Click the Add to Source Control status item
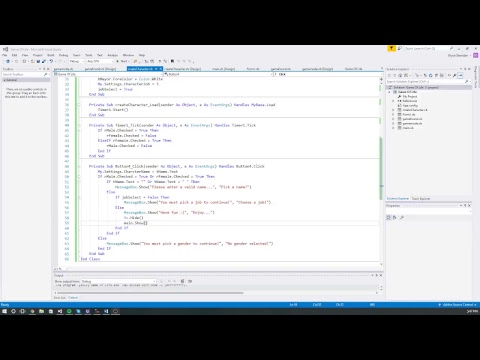 point(457,305)
